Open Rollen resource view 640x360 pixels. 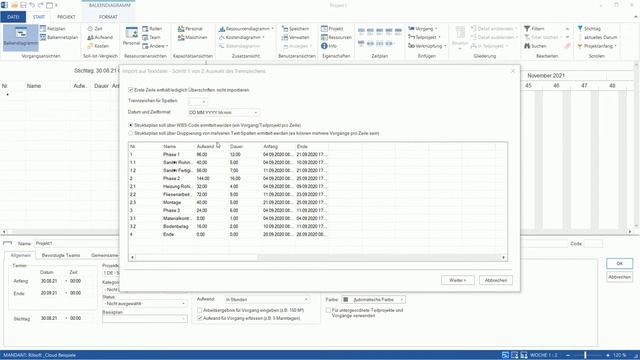(x=152, y=29)
